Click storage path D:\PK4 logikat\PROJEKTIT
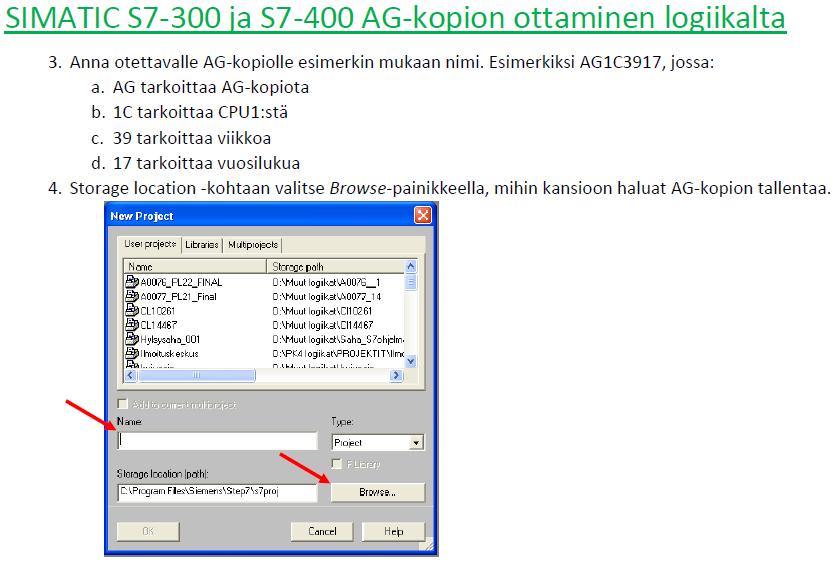 [338, 353]
